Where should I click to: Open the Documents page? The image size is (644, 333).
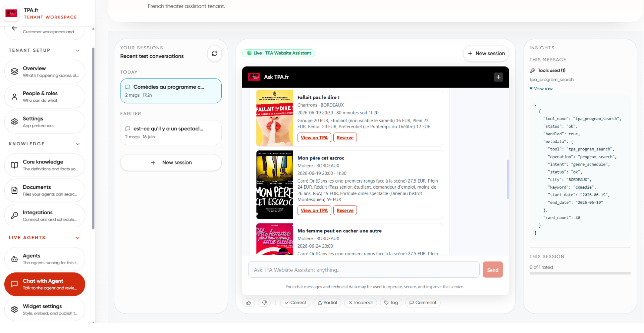[45, 190]
